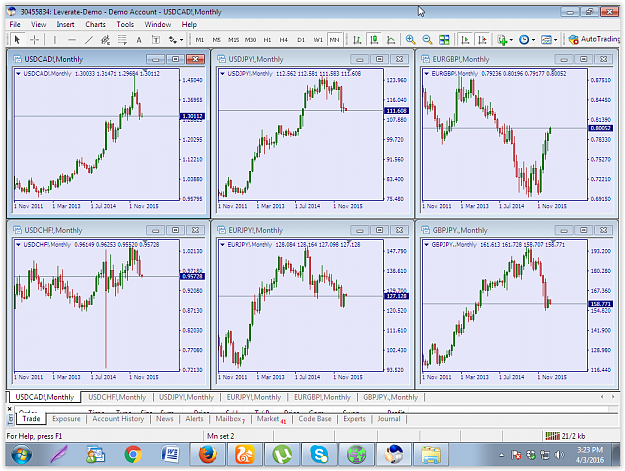Open the Market terminal tab
This screenshot has width=625, height=471.
[271, 419]
